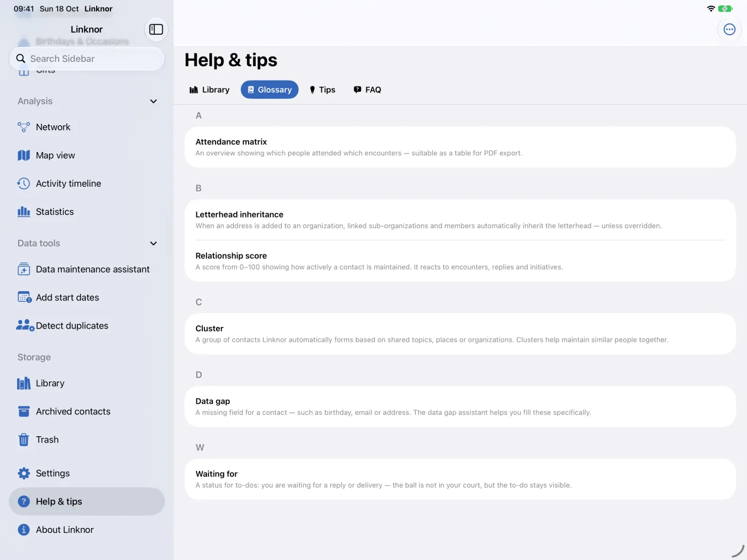Switch to the Library tab in Help
Image resolution: width=747 pixels, height=560 pixels.
[209, 90]
